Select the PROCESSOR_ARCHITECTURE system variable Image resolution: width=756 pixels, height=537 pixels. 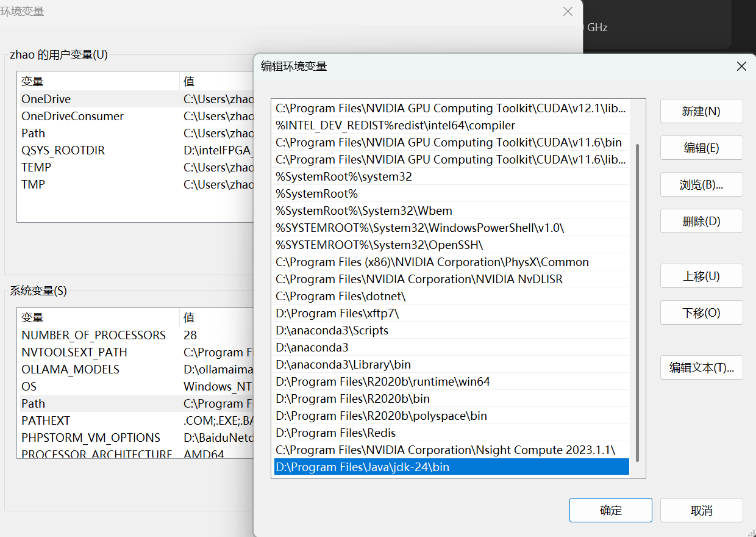click(135, 453)
